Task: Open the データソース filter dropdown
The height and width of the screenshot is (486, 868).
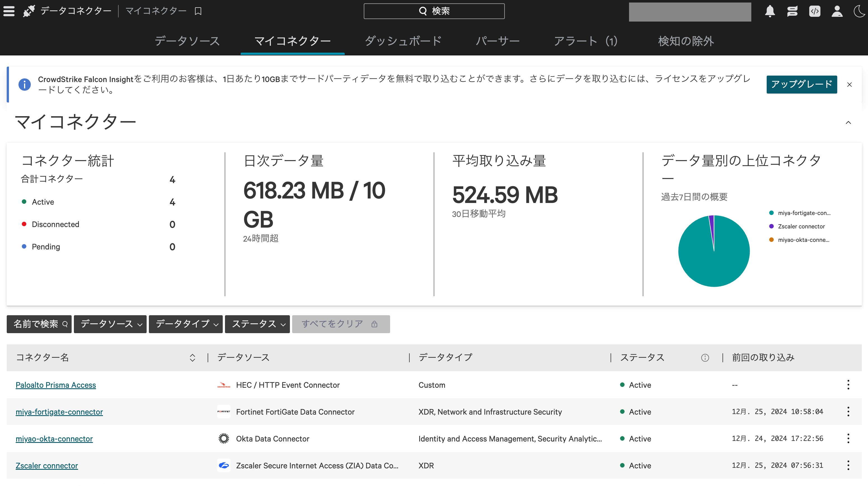Action: click(x=110, y=324)
